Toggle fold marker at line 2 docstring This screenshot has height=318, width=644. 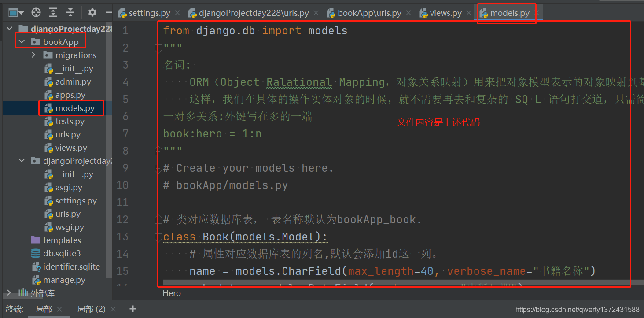coord(158,48)
